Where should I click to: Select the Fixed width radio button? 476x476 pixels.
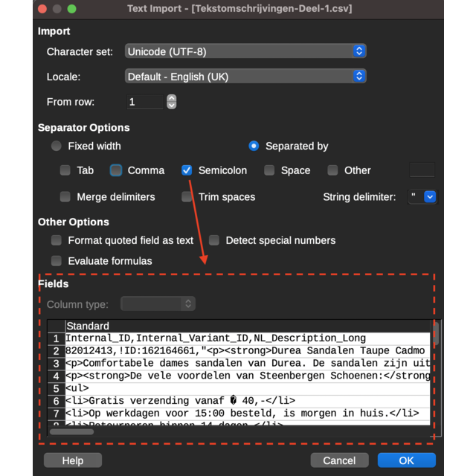click(x=57, y=147)
